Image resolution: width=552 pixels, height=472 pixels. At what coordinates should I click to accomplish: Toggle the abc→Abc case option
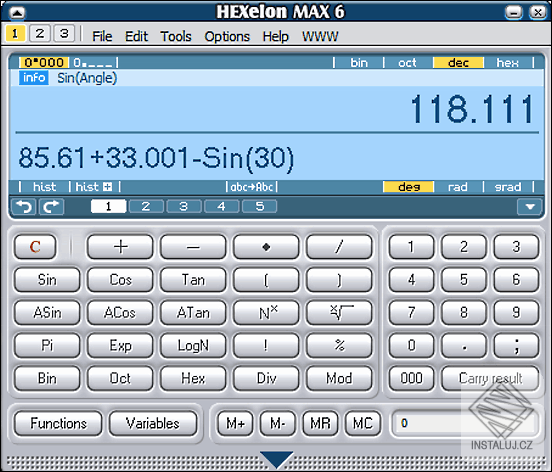pyautogui.click(x=252, y=187)
